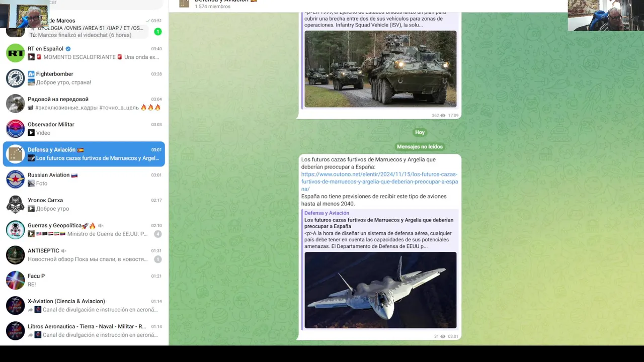The width and height of the screenshot is (644, 362).
Task: Click the verified badge next to RT en Español
Action: (68, 49)
